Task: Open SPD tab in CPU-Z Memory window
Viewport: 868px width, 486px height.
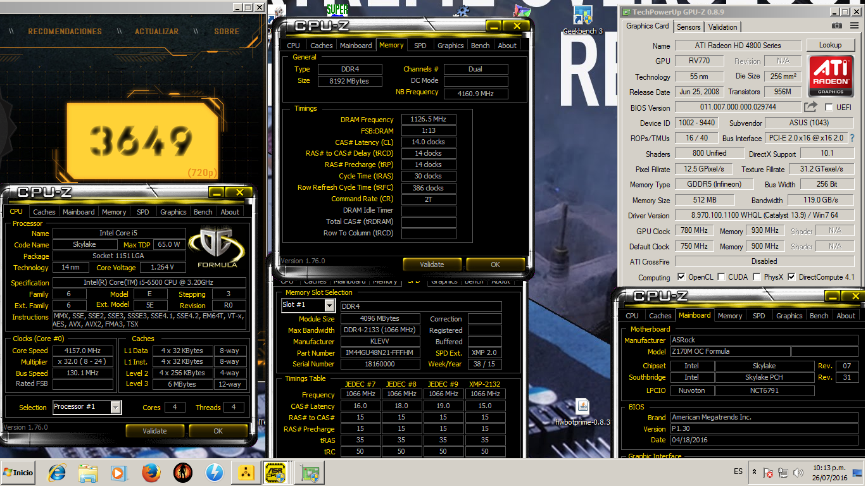Action: click(x=420, y=46)
